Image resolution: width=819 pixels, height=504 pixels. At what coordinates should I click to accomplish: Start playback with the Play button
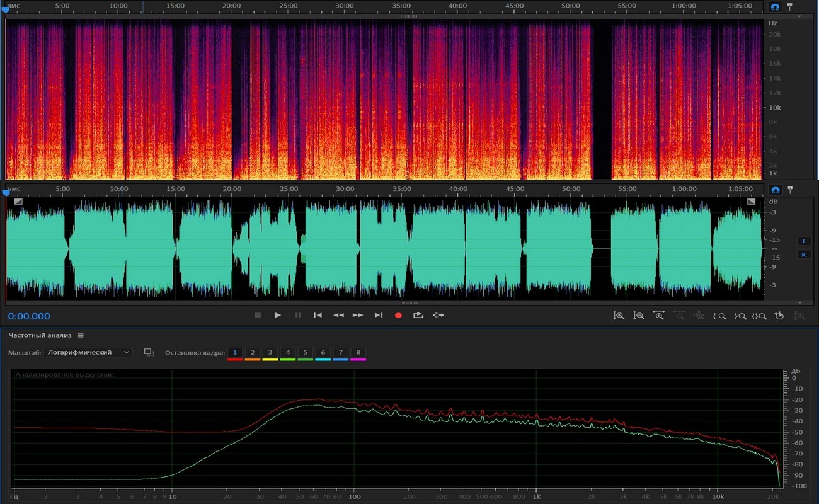tap(278, 315)
